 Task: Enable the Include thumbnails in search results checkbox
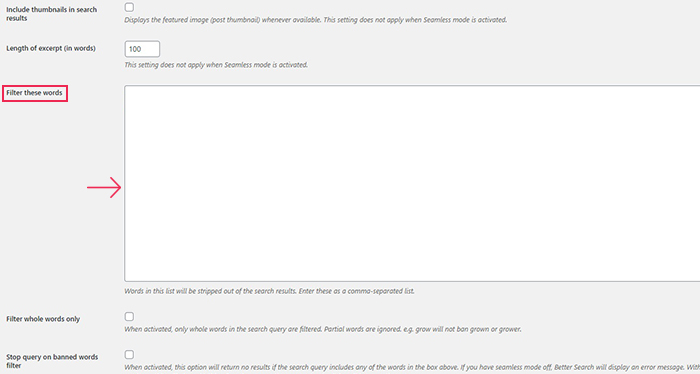click(129, 7)
